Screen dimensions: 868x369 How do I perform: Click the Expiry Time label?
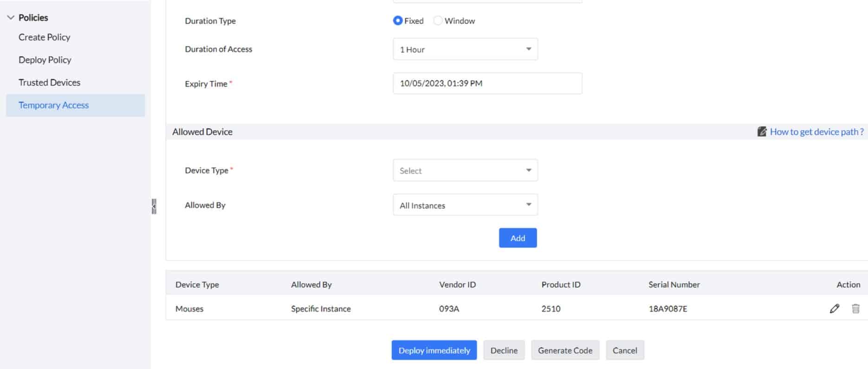pyautogui.click(x=206, y=84)
